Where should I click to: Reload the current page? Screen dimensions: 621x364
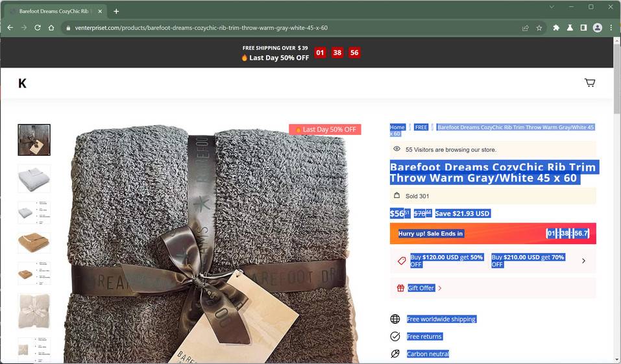pyautogui.click(x=38, y=28)
